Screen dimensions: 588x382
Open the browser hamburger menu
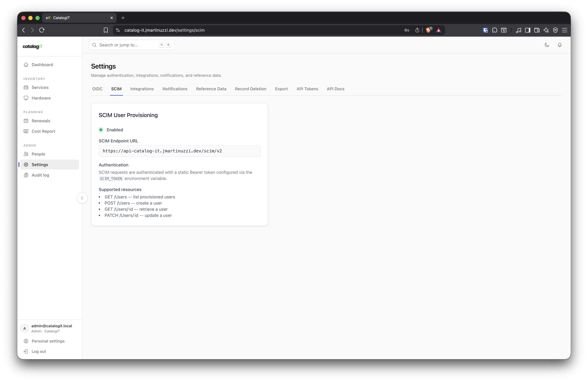[x=564, y=30]
